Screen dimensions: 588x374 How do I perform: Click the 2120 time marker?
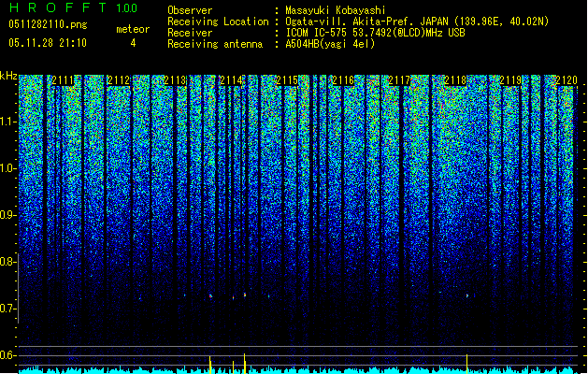click(x=566, y=80)
